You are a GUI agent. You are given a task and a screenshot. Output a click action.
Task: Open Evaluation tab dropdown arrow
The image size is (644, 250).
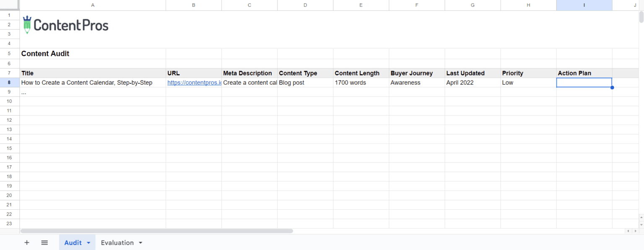[x=140, y=243]
